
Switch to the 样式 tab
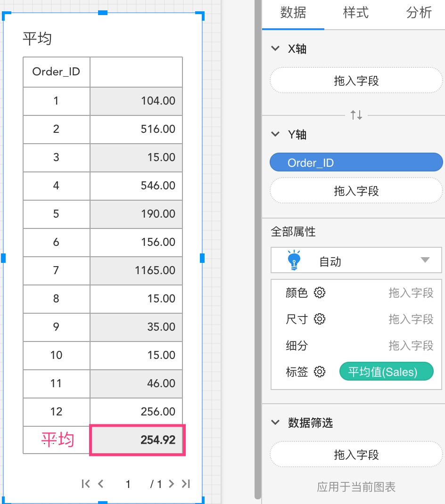click(x=355, y=13)
